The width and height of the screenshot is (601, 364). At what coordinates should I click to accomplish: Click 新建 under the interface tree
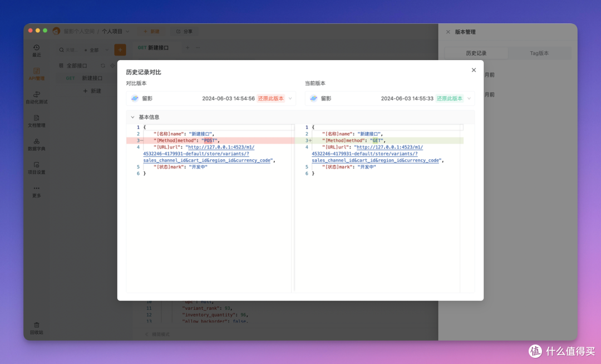(92, 91)
